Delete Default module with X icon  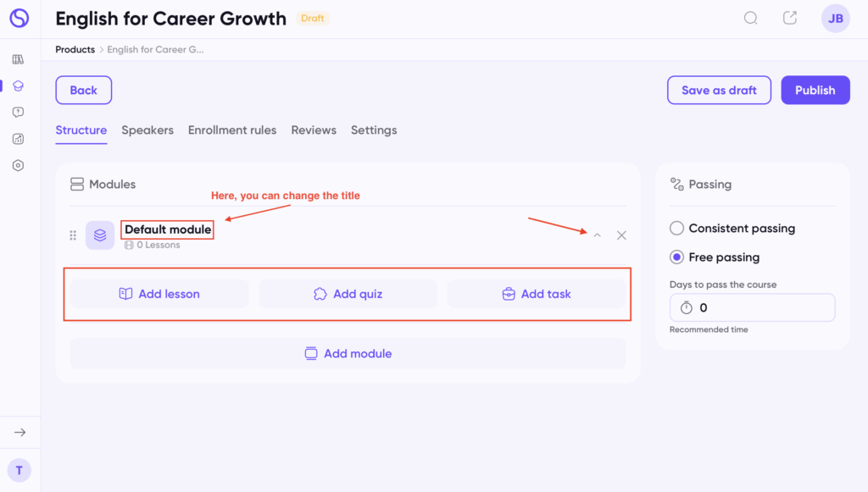(x=621, y=235)
